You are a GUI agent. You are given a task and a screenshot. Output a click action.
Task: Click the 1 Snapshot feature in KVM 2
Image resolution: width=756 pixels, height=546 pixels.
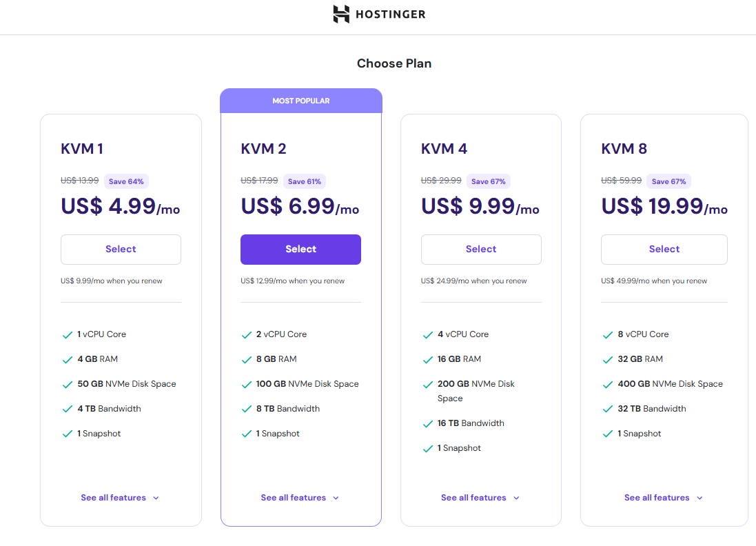278,434
